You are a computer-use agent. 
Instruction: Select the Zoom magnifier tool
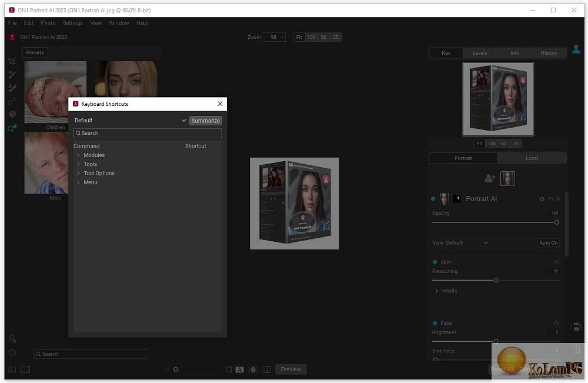pyautogui.click(x=12, y=128)
